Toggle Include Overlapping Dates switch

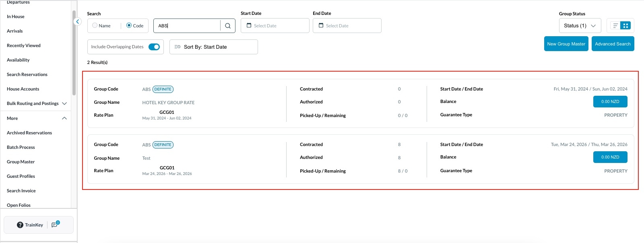[154, 47]
